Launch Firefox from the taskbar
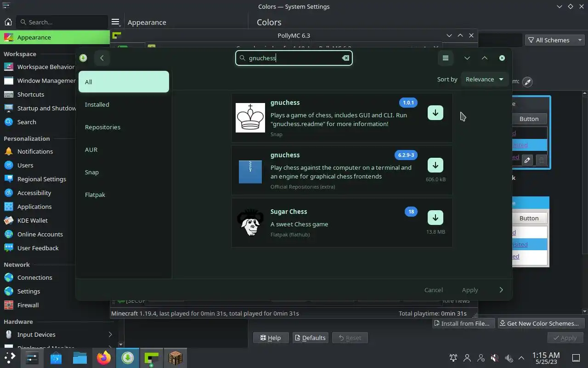This screenshot has height=368, width=588. pyautogui.click(x=104, y=357)
